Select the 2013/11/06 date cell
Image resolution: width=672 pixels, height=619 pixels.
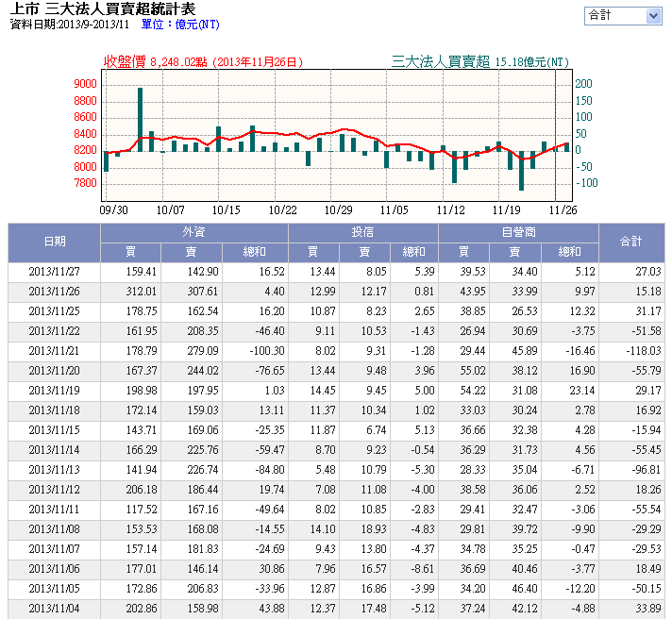click(x=55, y=569)
